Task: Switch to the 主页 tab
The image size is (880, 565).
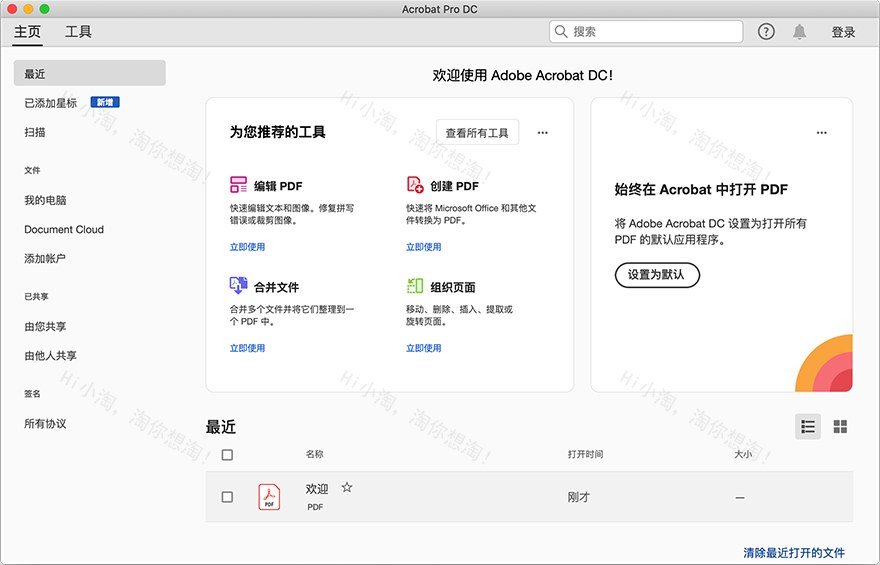Action: [x=27, y=31]
